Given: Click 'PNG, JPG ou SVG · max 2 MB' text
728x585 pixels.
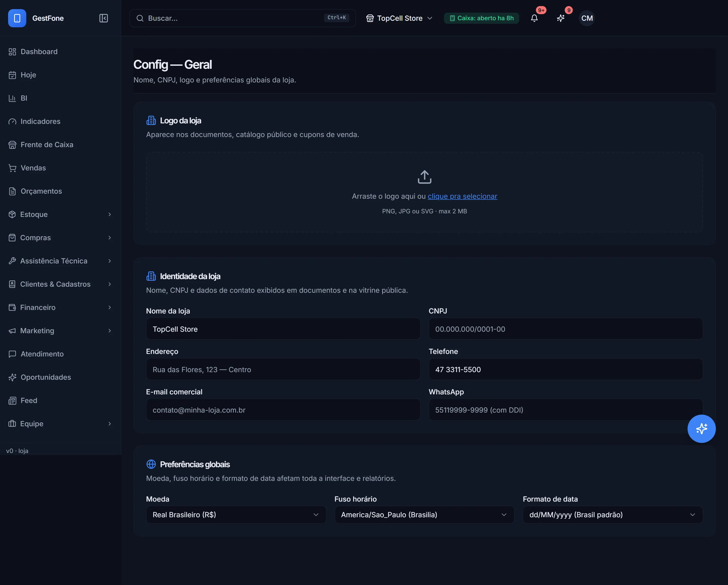Looking at the screenshot, I should (424, 211).
